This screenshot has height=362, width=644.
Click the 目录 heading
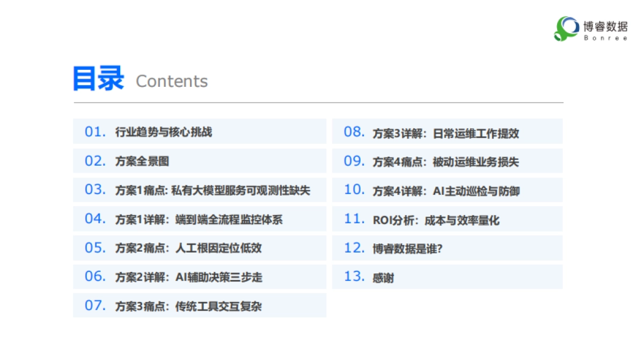coord(99,78)
